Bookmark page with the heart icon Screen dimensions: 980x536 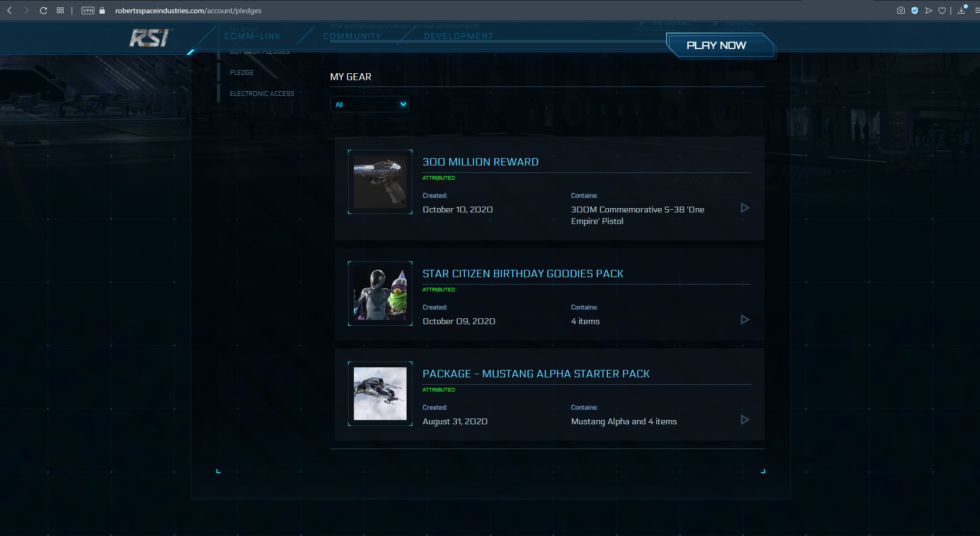coord(942,11)
